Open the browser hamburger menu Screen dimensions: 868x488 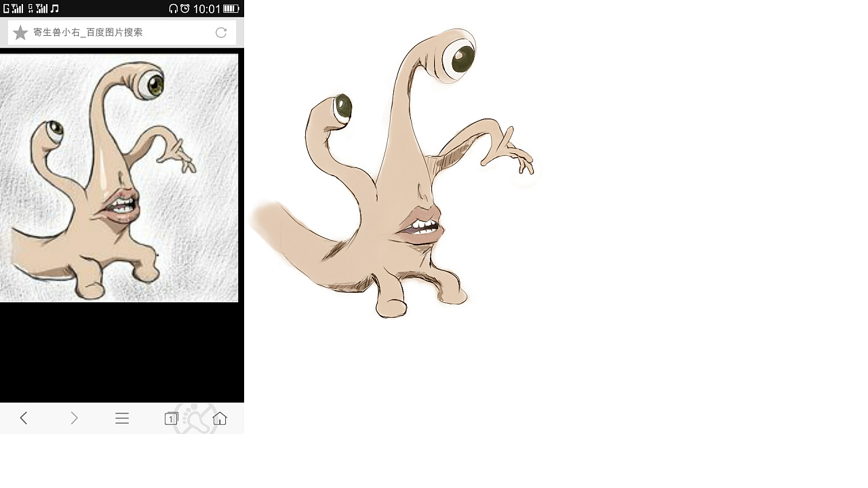[122, 418]
